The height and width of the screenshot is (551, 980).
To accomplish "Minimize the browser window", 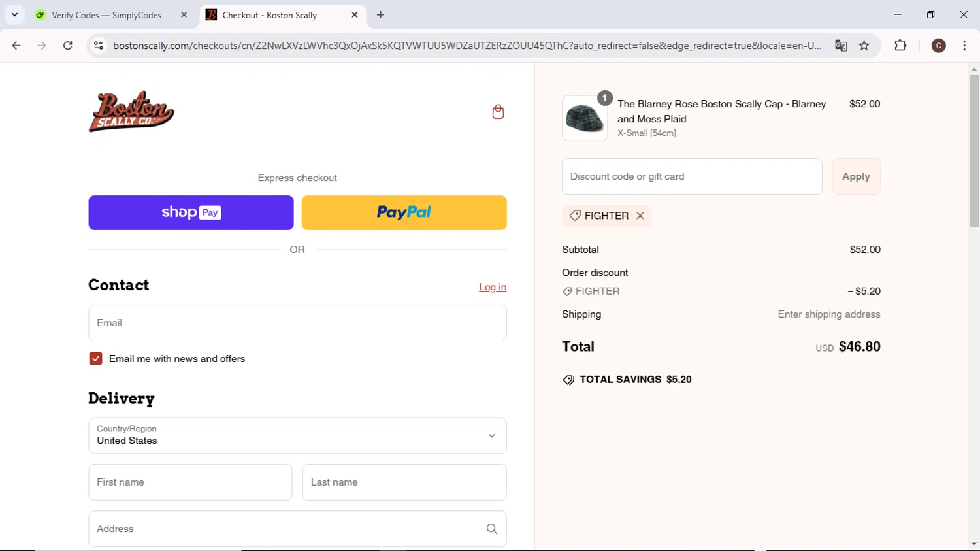I will pyautogui.click(x=898, y=14).
